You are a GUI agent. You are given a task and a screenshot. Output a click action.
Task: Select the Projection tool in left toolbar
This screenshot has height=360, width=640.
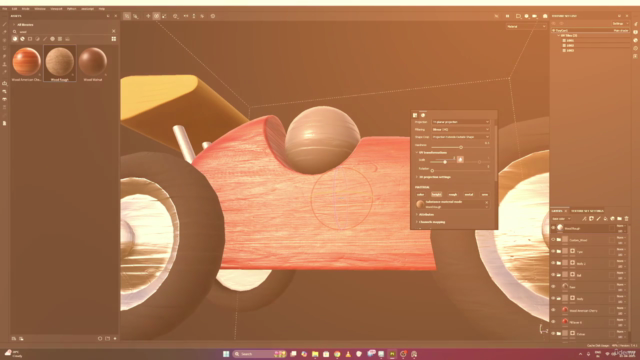(4, 40)
